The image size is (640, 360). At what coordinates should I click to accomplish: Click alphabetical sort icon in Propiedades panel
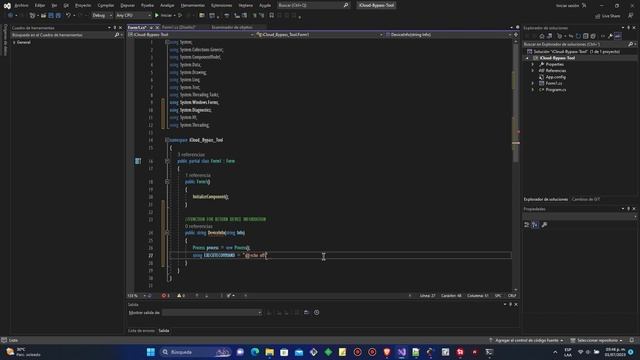tap(535, 224)
